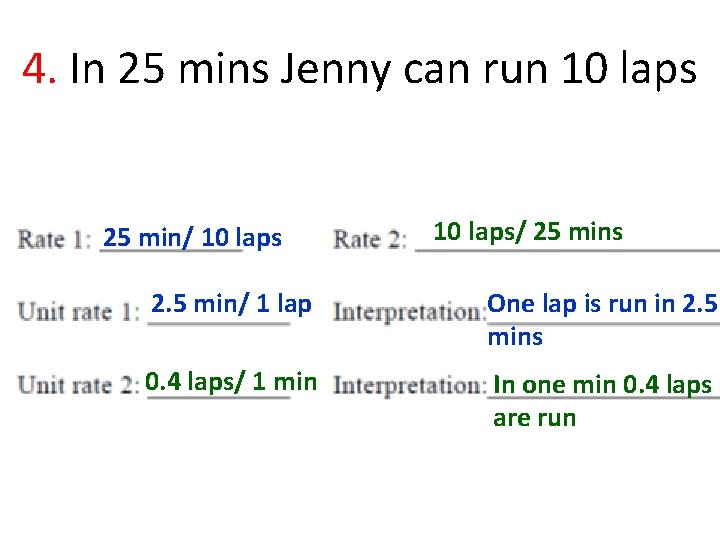Screen dimensions: 720x540
Task: Click the heading about Jenny running laps
Action: point(383,70)
